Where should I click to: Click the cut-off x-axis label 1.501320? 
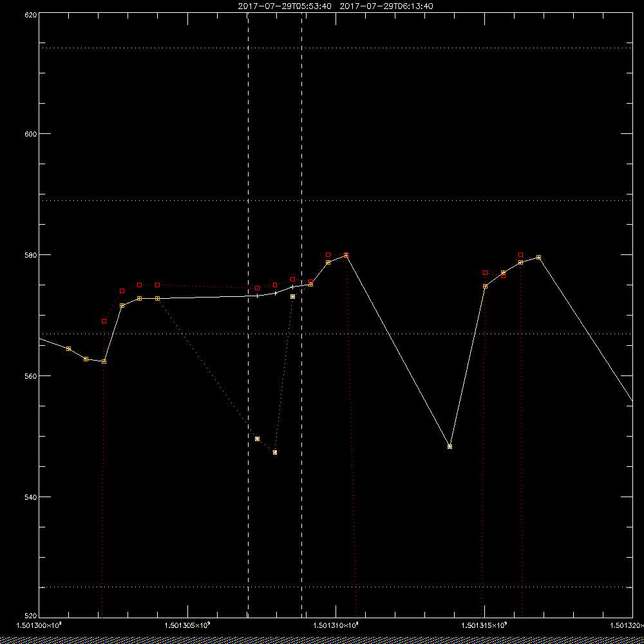(x=627, y=625)
